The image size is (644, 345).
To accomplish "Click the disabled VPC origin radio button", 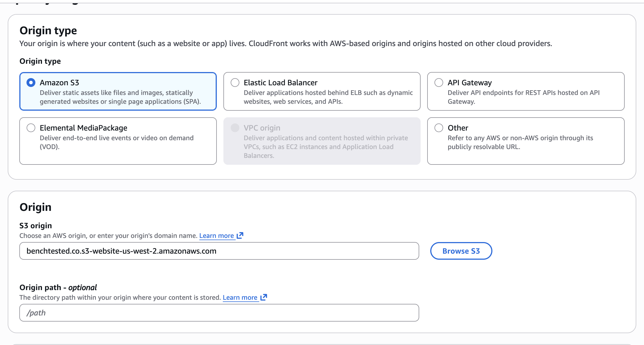I will (x=235, y=128).
